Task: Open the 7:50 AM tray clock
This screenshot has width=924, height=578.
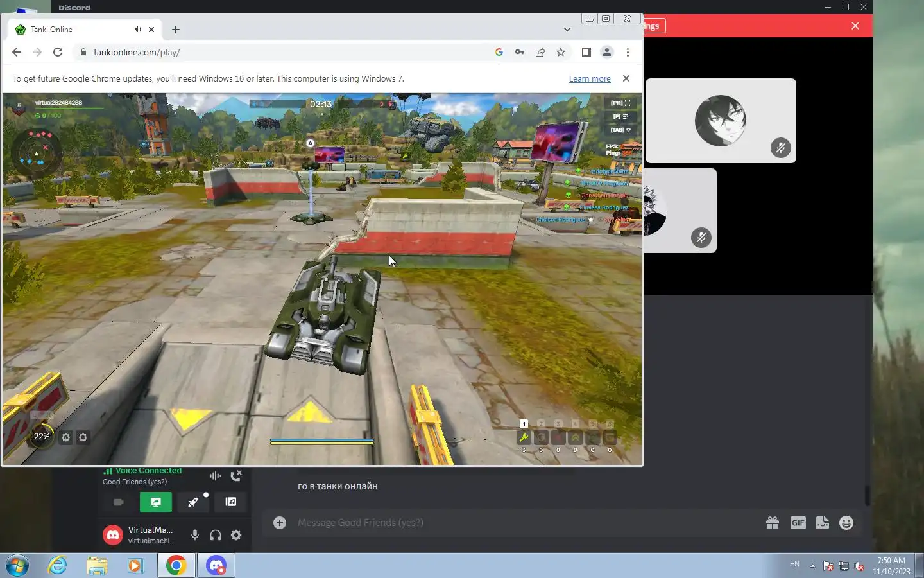Action: point(891,566)
